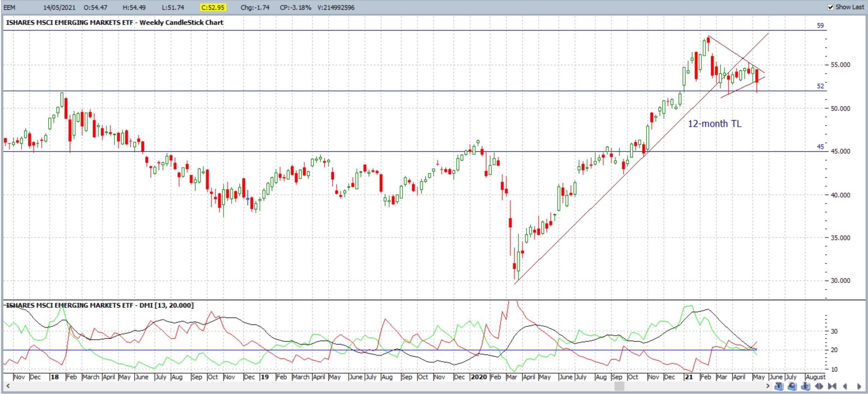Click the August label at axis end
Image resolution: width=868 pixels, height=394 pixels.
pyautogui.click(x=815, y=377)
